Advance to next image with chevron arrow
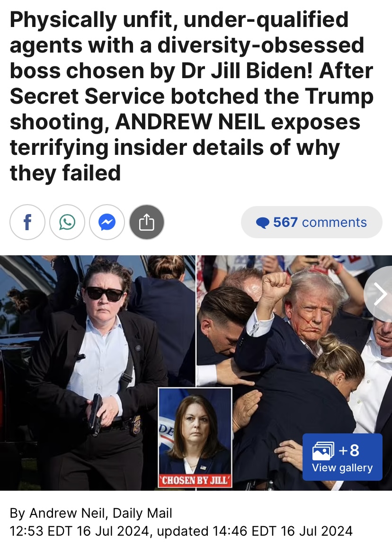Screen dimensions: 392x548 (x=379, y=294)
